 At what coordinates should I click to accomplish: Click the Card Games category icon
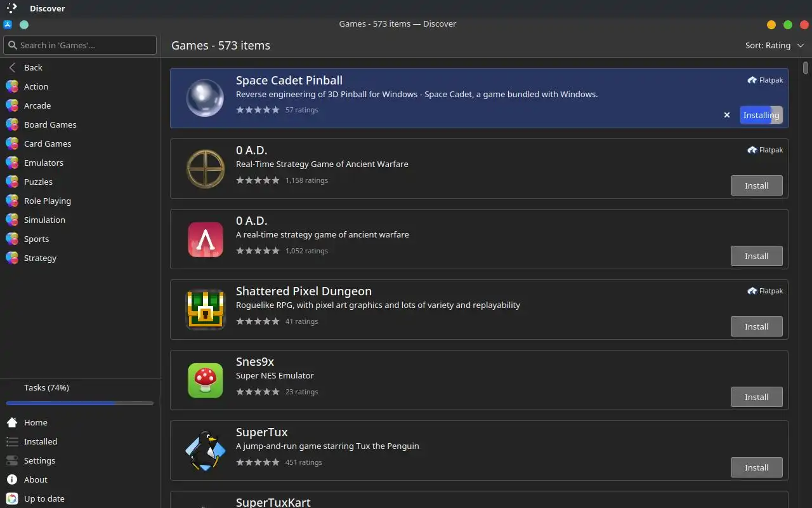coord(12,144)
